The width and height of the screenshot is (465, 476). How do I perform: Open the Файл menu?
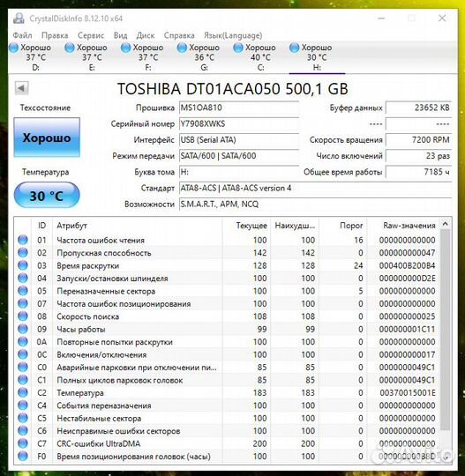pos(22,35)
